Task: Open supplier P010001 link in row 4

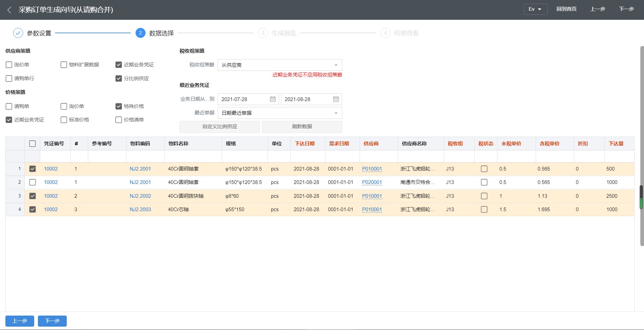Action: coord(372,209)
